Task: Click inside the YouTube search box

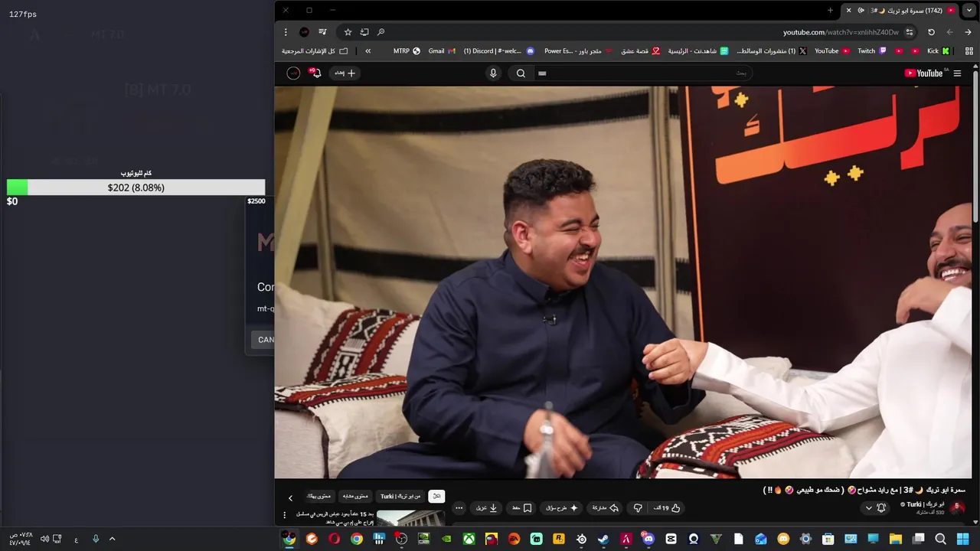Action: [643, 73]
